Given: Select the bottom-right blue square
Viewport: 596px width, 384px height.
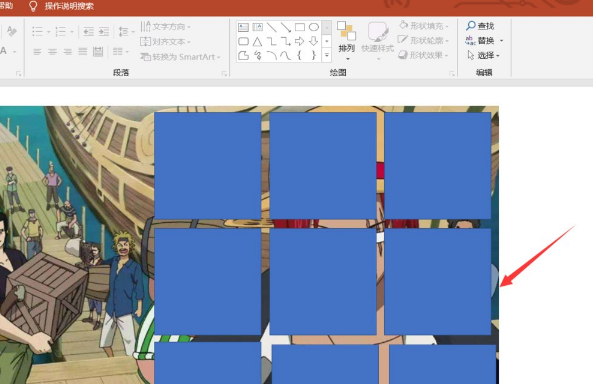Looking at the screenshot, I should click(x=443, y=365).
